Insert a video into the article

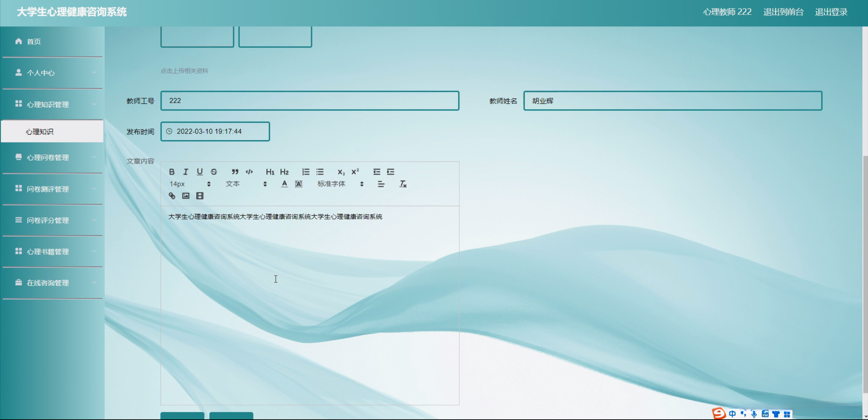pos(200,196)
